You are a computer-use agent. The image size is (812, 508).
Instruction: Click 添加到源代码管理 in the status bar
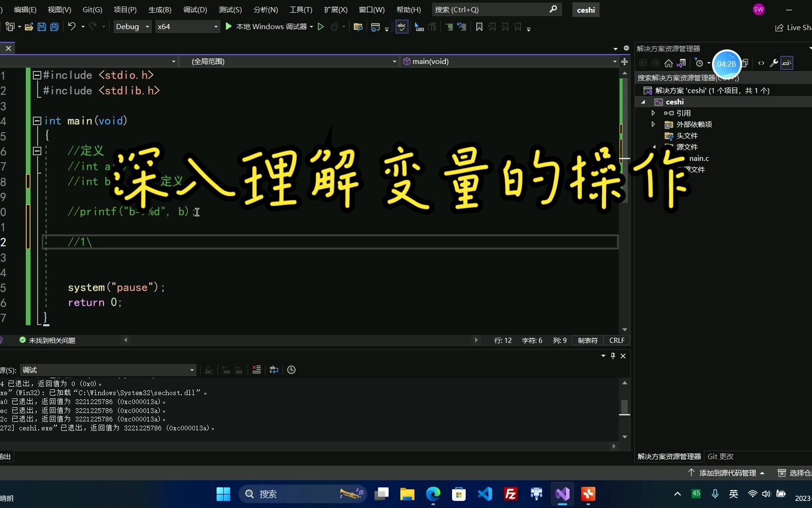tap(726, 473)
